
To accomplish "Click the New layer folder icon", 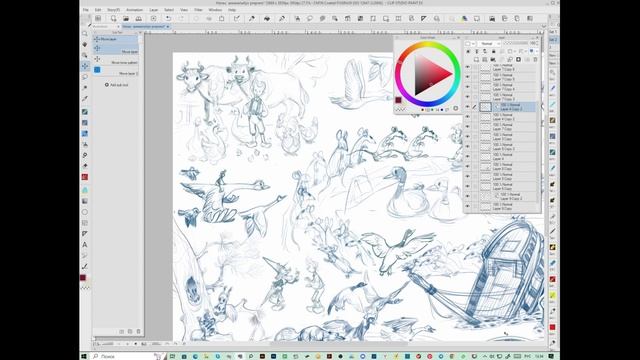I will (x=493, y=60).
